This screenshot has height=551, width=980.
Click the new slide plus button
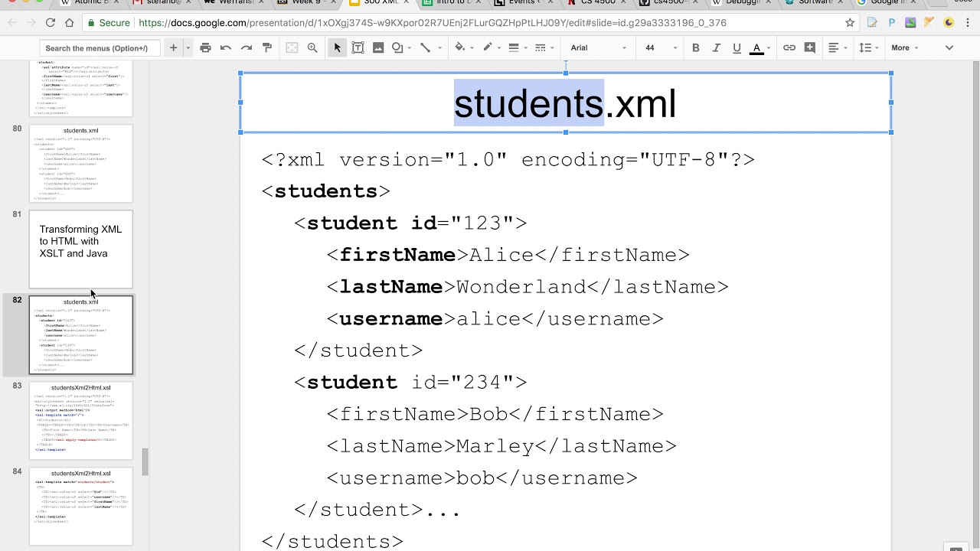[174, 47]
